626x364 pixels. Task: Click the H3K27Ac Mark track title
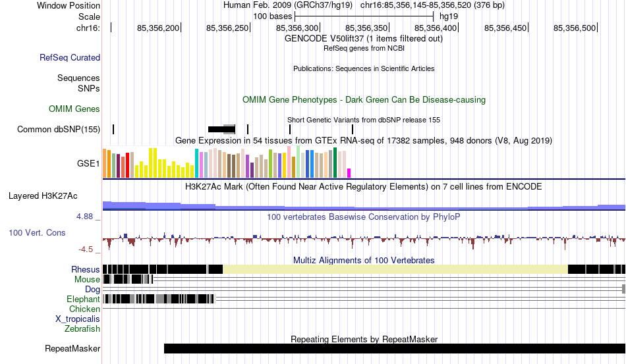pyautogui.click(x=364, y=186)
